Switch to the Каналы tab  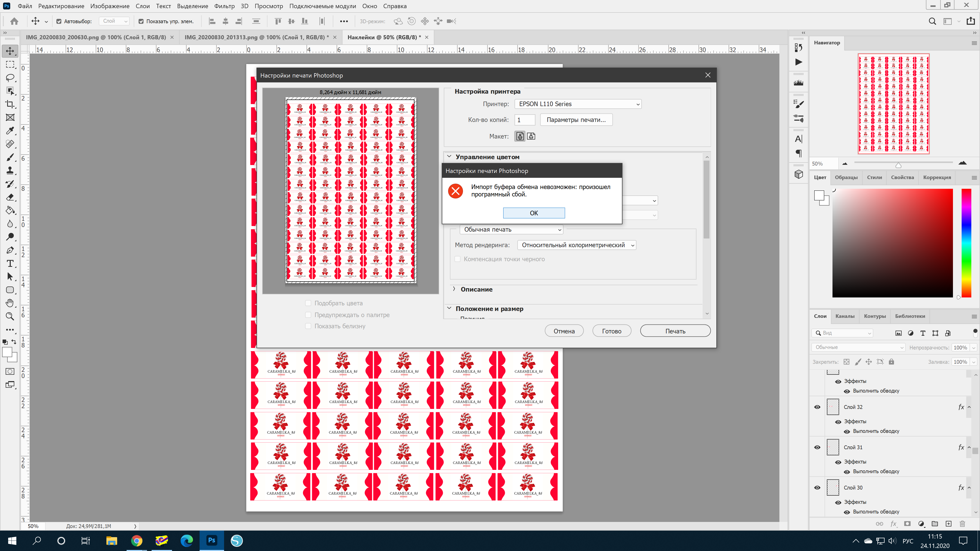844,316
